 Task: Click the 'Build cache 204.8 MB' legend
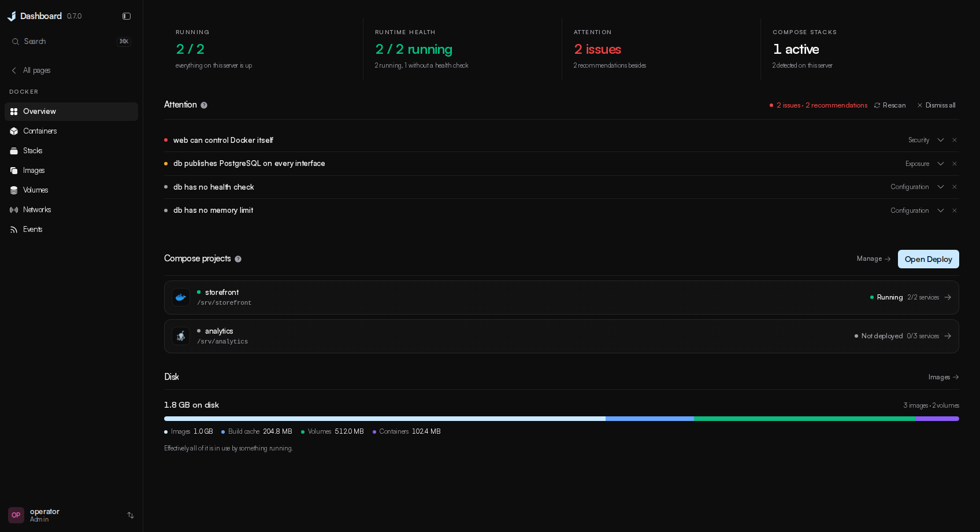point(257,431)
